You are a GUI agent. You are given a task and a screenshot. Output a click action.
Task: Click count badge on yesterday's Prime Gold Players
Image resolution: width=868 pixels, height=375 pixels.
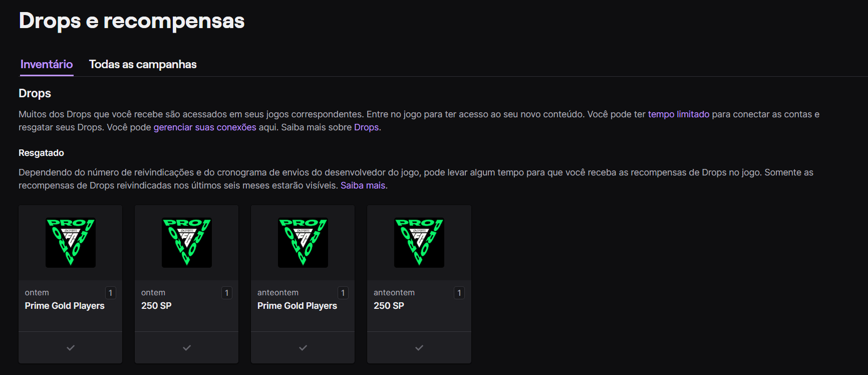[111, 293]
